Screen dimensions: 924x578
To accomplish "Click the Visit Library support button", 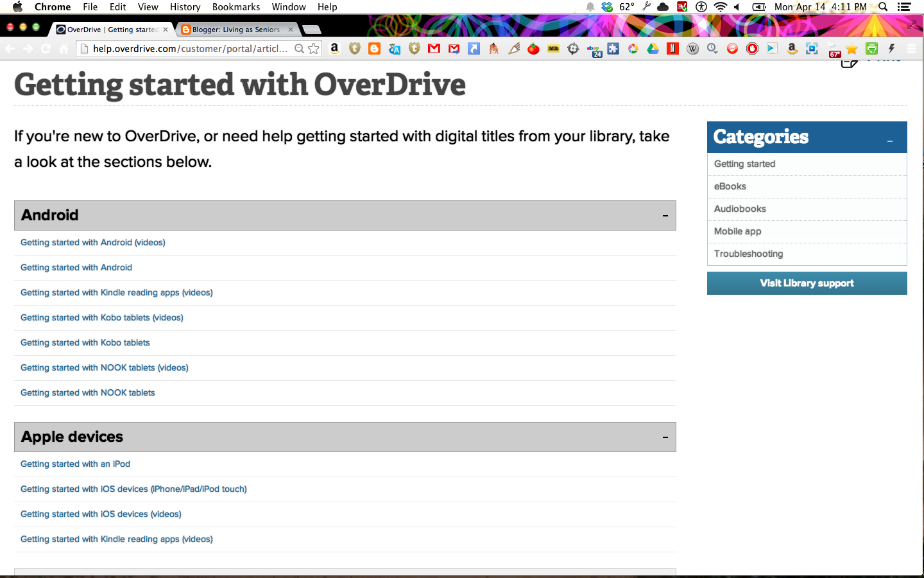I will (x=807, y=283).
